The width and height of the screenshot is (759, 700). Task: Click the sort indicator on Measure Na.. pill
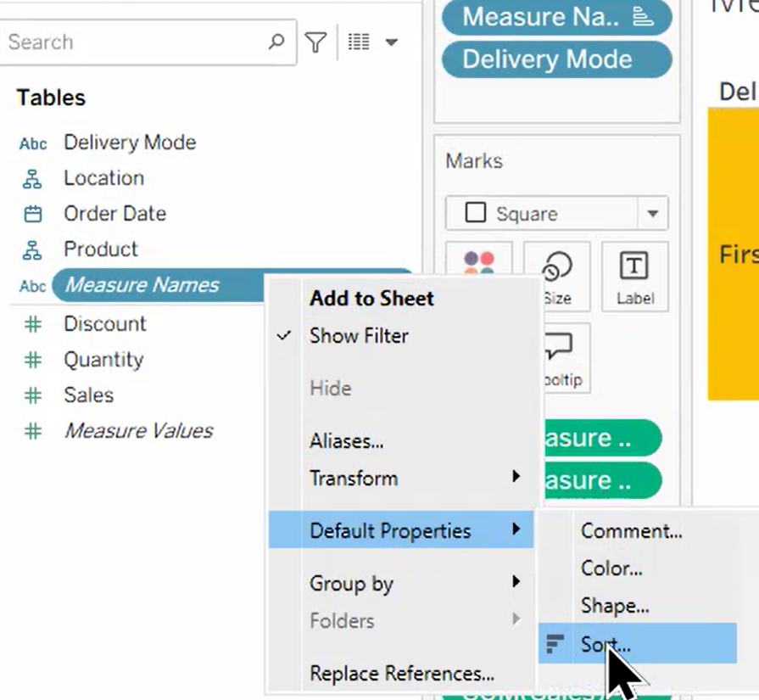644,17
